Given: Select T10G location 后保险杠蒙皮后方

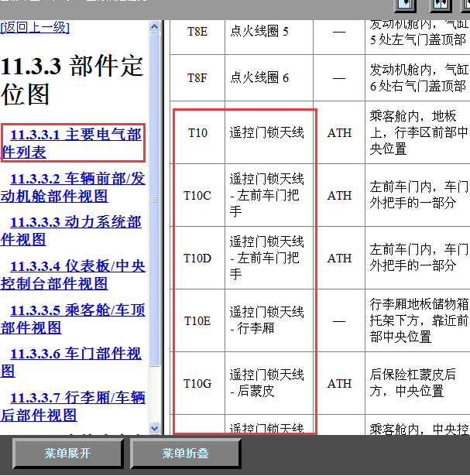Looking at the screenshot, I should coord(418,383).
